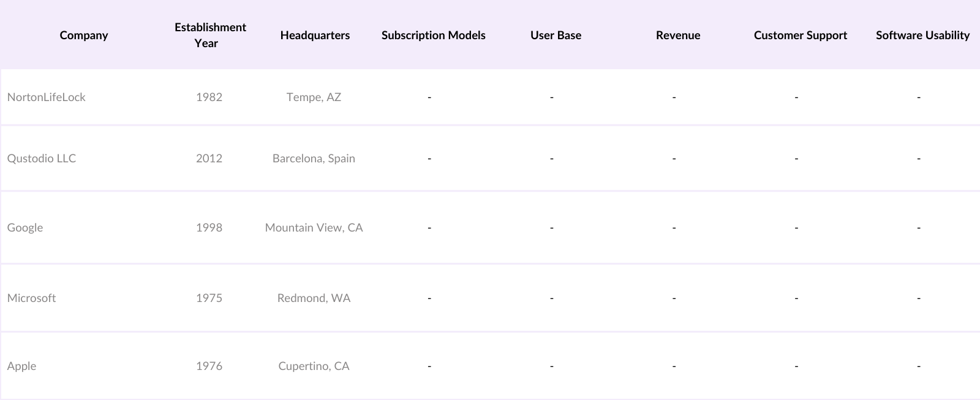Screen dimensions: 980x400
Task: Select the year 1982 cell
Action: pos(209,97)
